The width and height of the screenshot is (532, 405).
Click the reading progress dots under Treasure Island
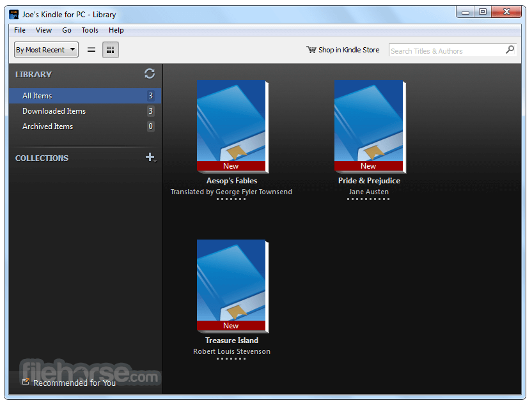[x=231, y=358]
